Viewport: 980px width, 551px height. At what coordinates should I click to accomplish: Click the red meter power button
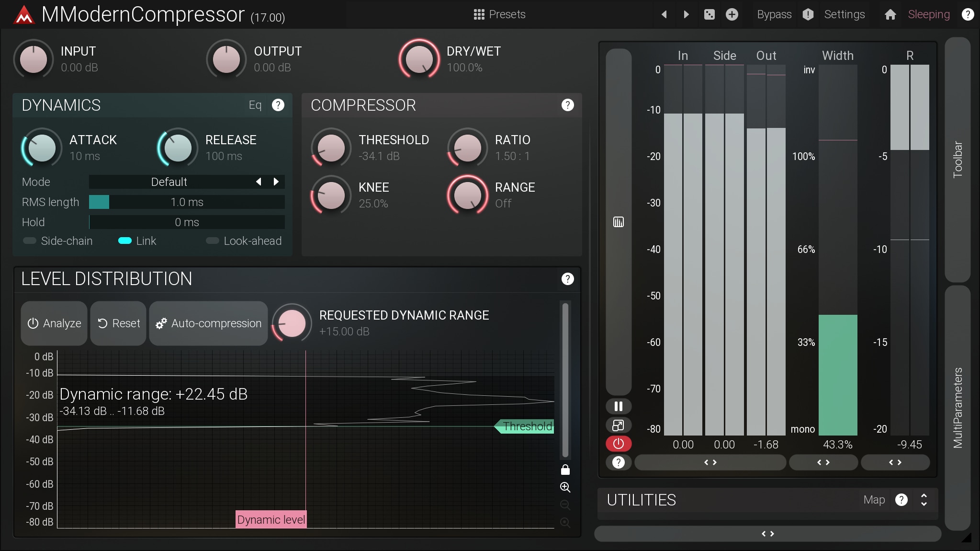pos(618,444)
